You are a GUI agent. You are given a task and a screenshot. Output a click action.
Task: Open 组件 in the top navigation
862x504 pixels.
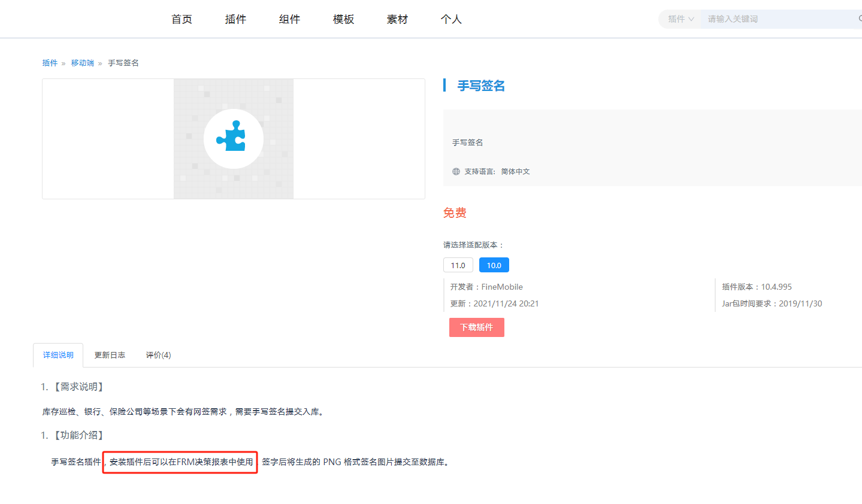pos(289,19)
